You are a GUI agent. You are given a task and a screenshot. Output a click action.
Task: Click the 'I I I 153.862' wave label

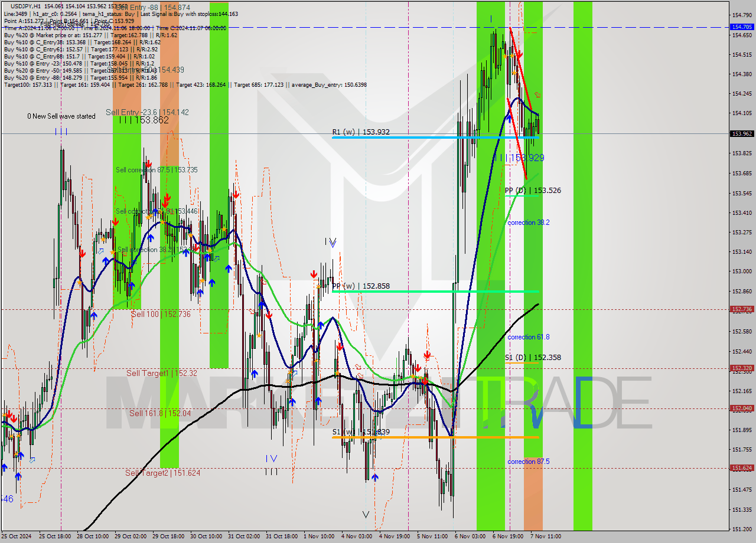click(144, 120)
